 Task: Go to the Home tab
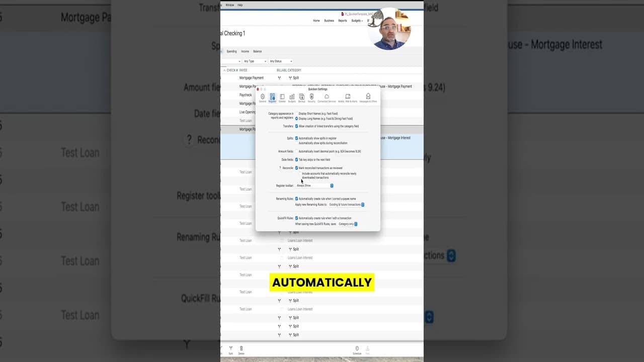(x=316, y=21)
